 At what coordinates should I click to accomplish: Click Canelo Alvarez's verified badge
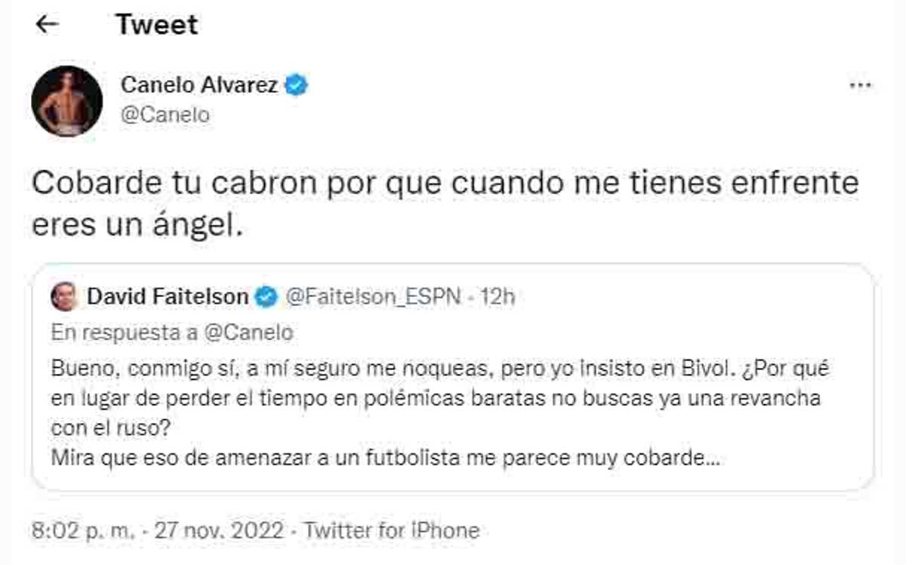coord(297,85)
